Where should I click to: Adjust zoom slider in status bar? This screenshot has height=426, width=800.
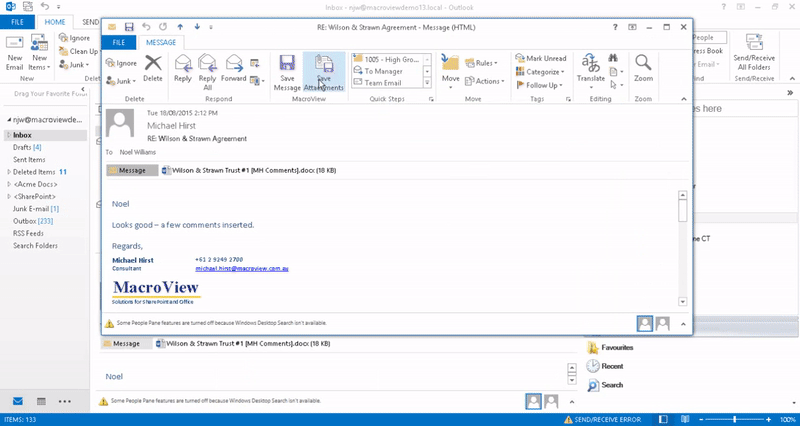coord(735,419)
